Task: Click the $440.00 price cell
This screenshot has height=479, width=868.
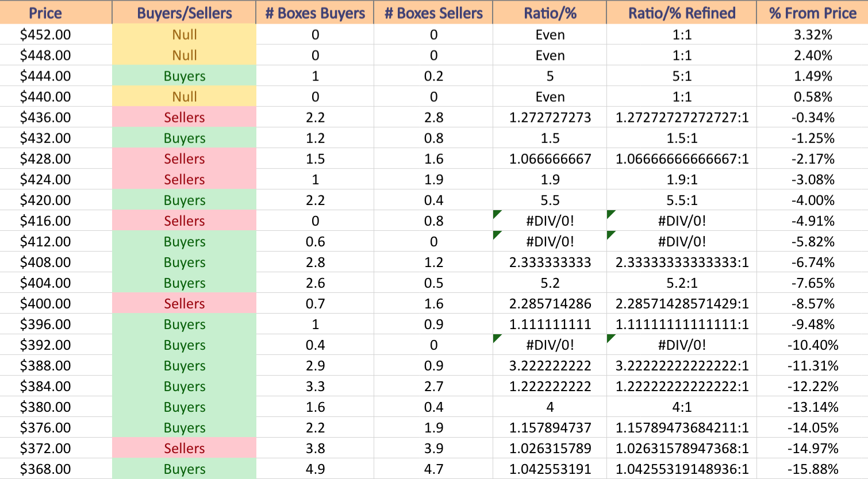Action: [56, 96]
